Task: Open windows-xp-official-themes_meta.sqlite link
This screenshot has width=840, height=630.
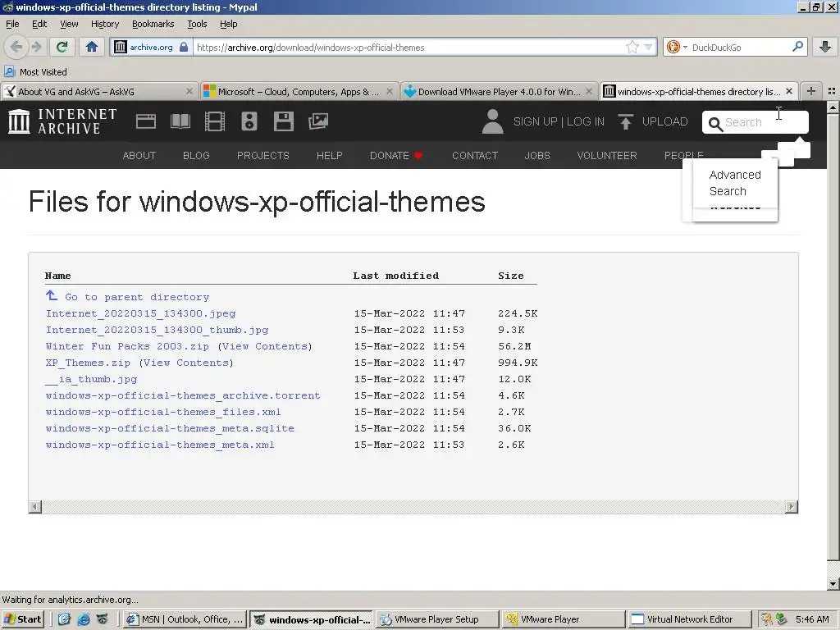Action: [x=170, y=428]
